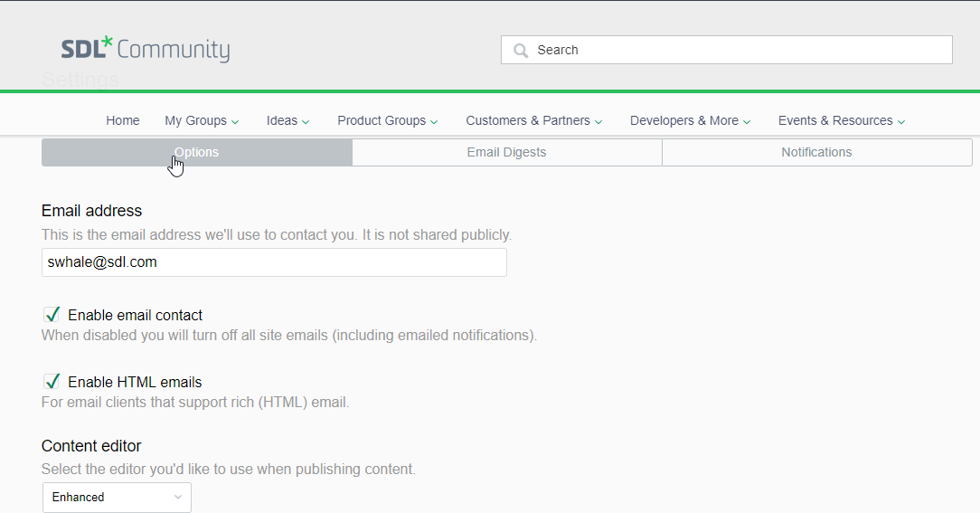Uncheck the Enable email contact checkbox
Viewport: 980px width, 513px height.
[52, 315]
